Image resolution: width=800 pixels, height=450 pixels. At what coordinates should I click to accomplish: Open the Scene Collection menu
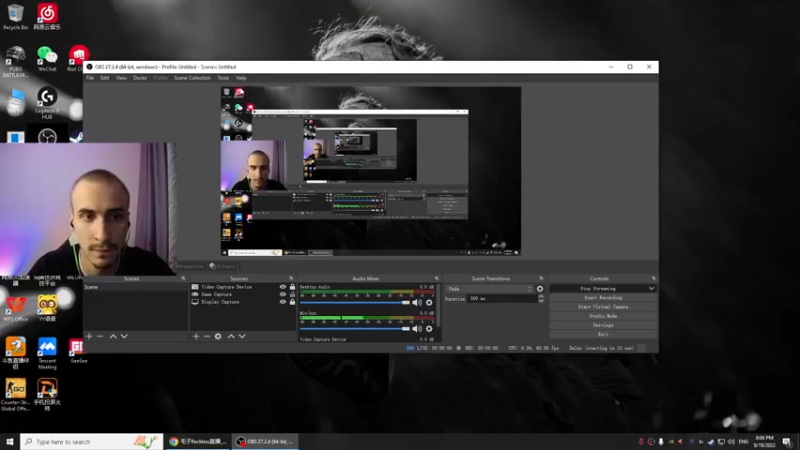192,78
